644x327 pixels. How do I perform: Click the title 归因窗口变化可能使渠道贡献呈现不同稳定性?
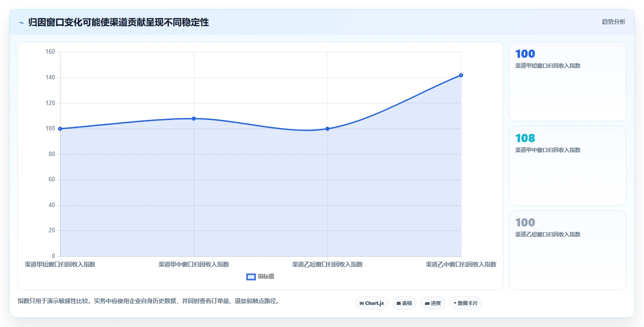[x=118, y=23]
